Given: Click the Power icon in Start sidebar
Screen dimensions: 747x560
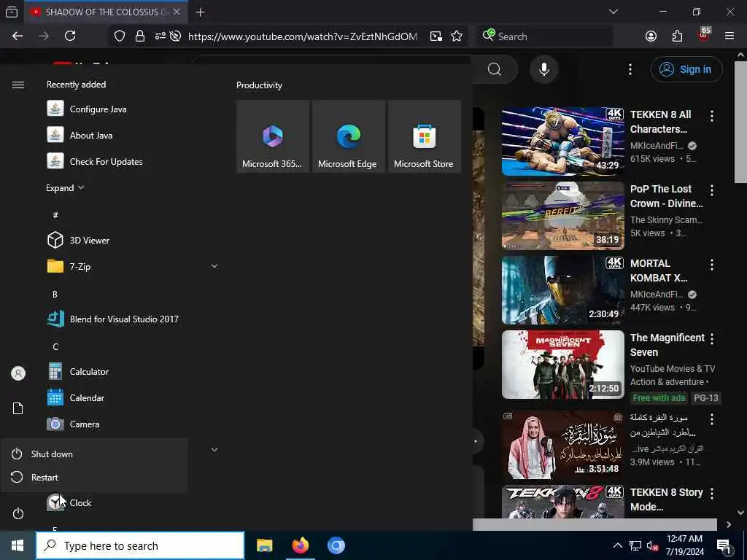Looking at the screenshot, I should (x=18, y=513).
